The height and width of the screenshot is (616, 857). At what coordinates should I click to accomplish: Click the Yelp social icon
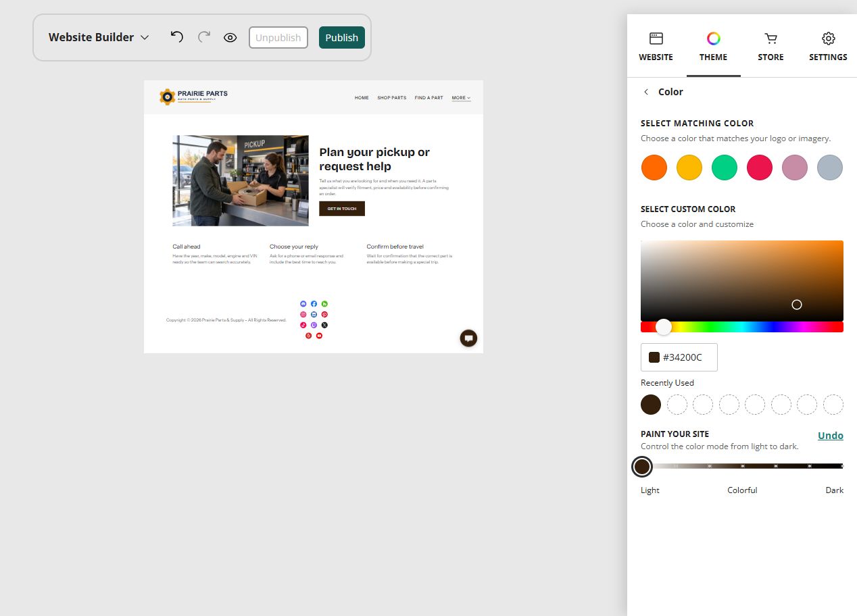click(308, 336)
